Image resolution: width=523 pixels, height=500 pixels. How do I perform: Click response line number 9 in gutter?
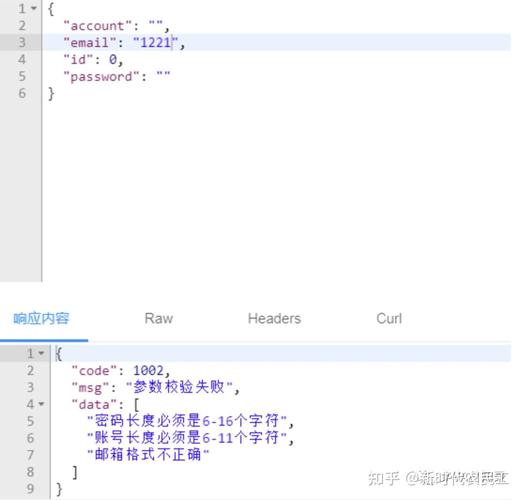[30, 489]
